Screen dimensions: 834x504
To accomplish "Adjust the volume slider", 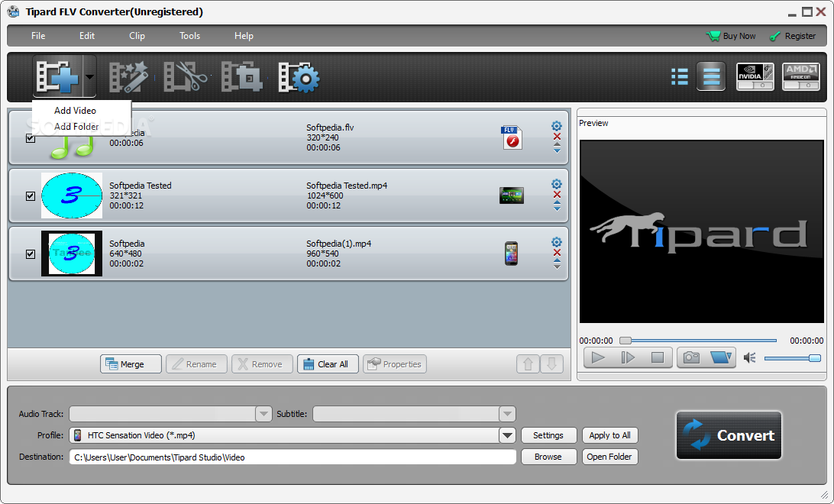I will tap(793, 358).
